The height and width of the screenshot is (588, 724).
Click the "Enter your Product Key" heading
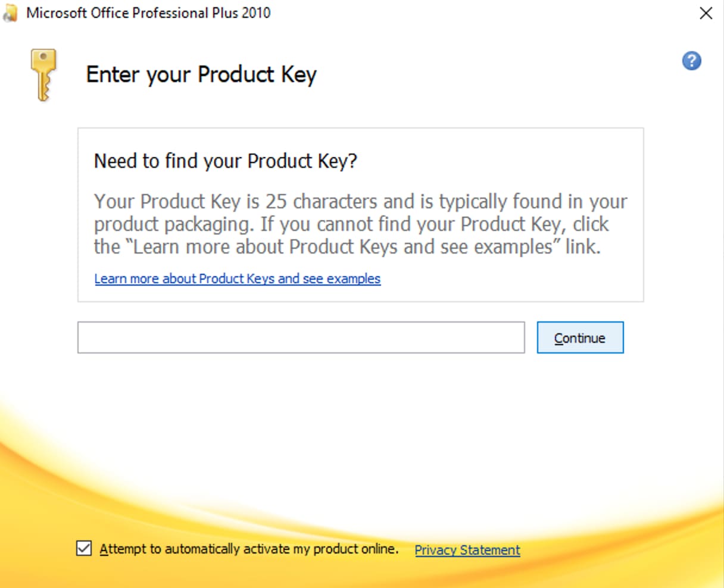pos(201,75)
